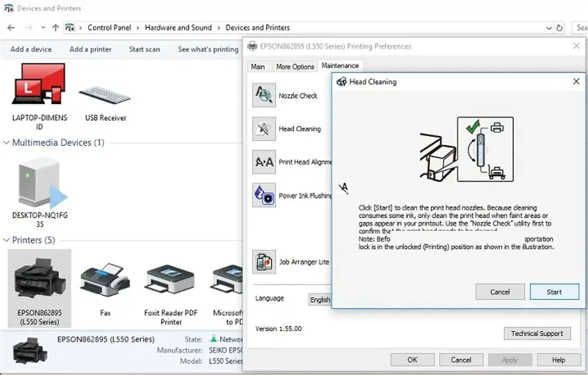Click the Nozzle Check icon
Image resolution: width=588 pixels, height=375 pixels.
[x=264, y=95]
